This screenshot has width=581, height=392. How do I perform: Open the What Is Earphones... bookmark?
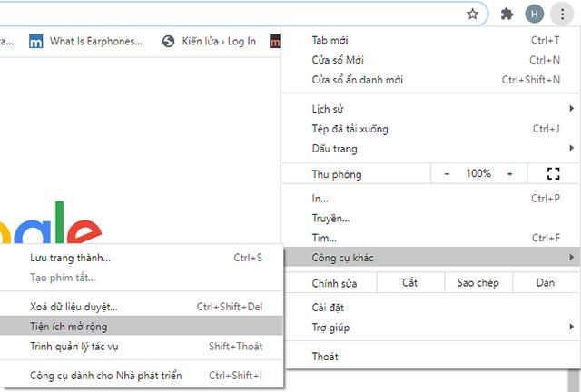pos(85,41)
